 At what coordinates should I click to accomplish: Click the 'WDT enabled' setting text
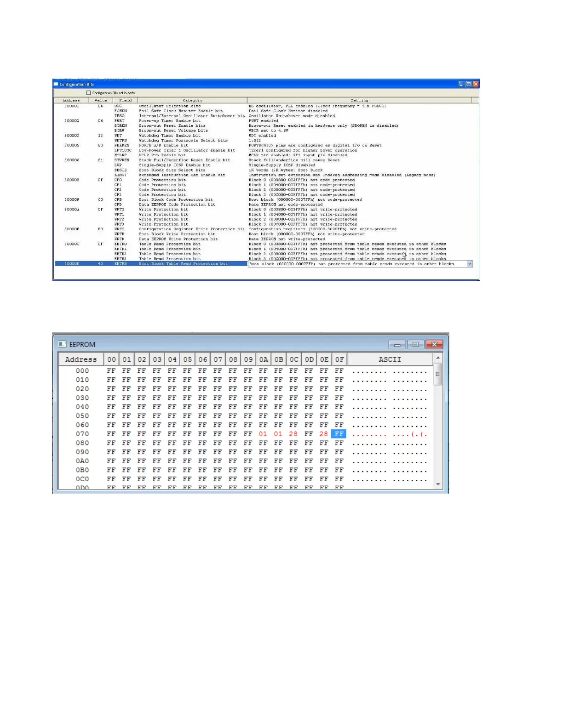[263, 136]
